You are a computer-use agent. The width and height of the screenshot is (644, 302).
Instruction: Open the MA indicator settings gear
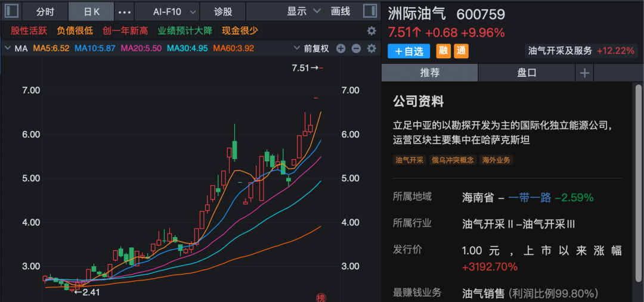point(371,49)
